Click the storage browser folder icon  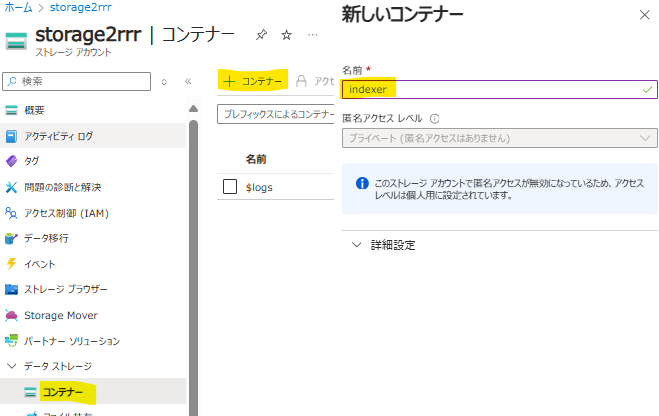click(x=11, y=290)
